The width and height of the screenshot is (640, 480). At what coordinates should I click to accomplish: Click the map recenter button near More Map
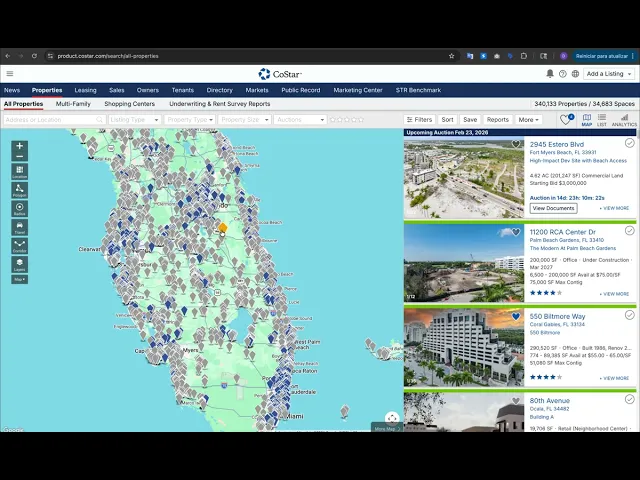(392, 418)
